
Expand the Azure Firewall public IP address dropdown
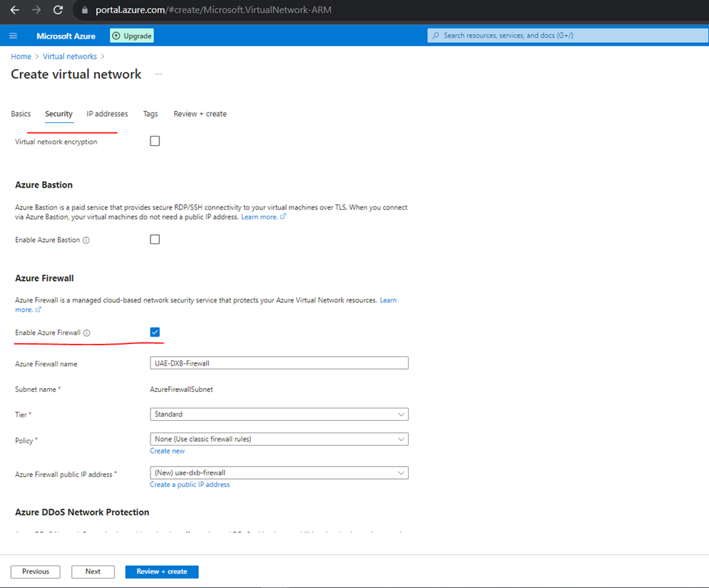pos(279,472)
